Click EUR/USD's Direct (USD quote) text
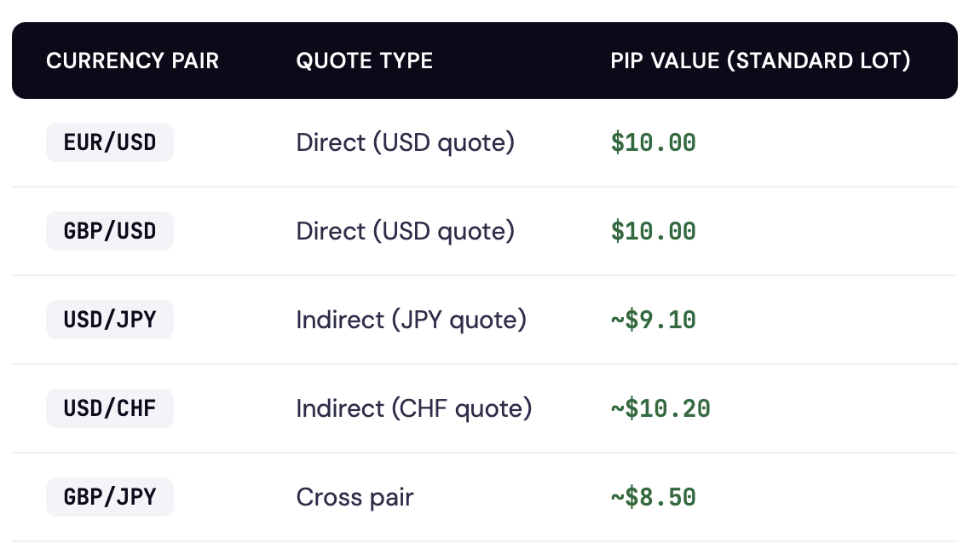This screenshot has height=549, width=980. (406, 142)
